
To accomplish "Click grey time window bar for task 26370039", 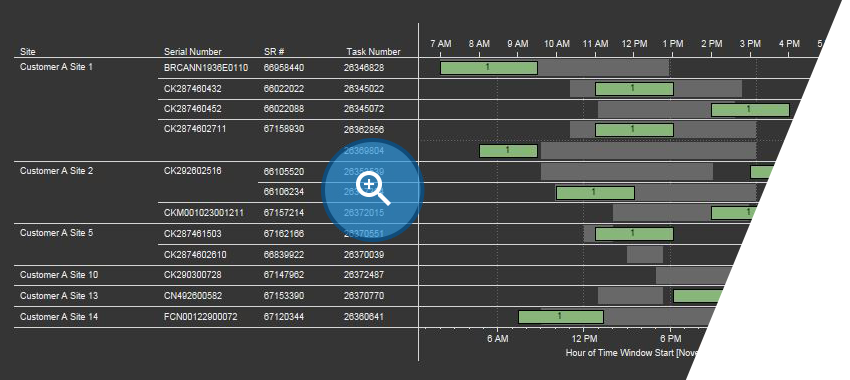I will tap(645, 254).
